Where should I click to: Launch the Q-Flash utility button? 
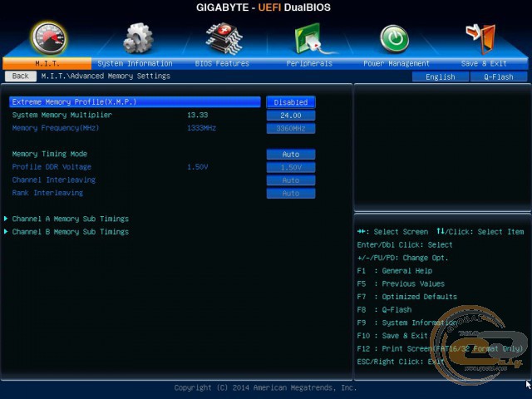[x=499, y=76]
